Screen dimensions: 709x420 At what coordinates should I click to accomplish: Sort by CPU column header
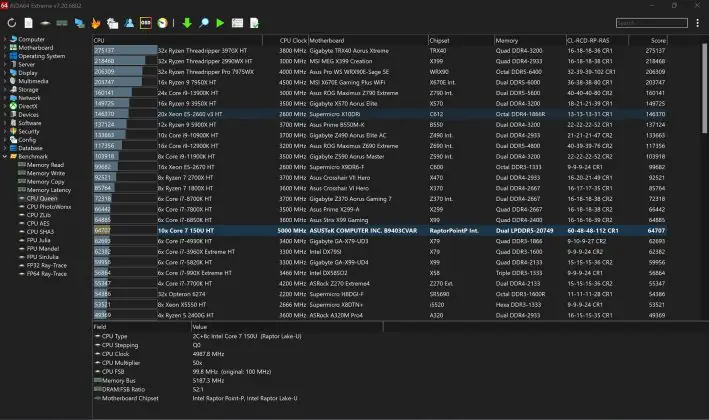coord(177,40)
